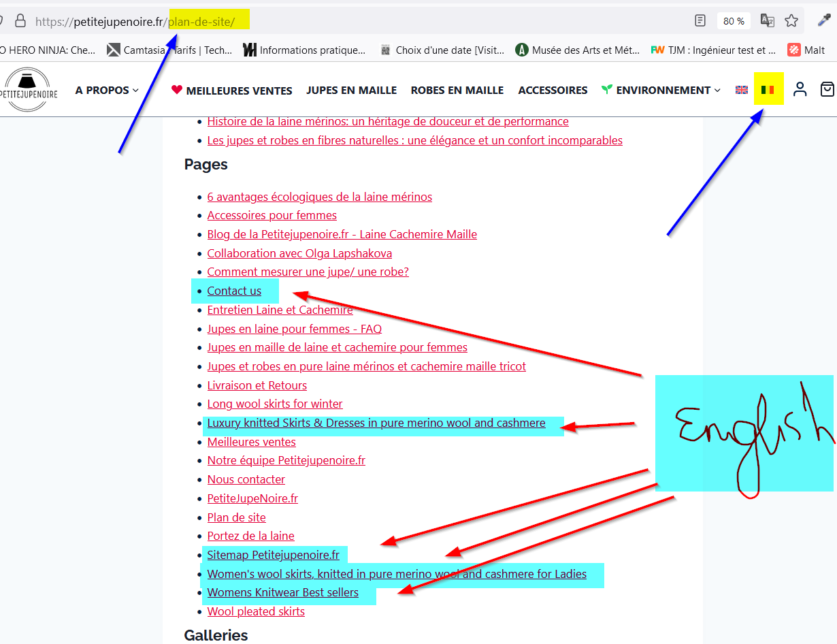
Task: Open ROBES EN MAILLE menu item
Action: (x=457, y=90)
